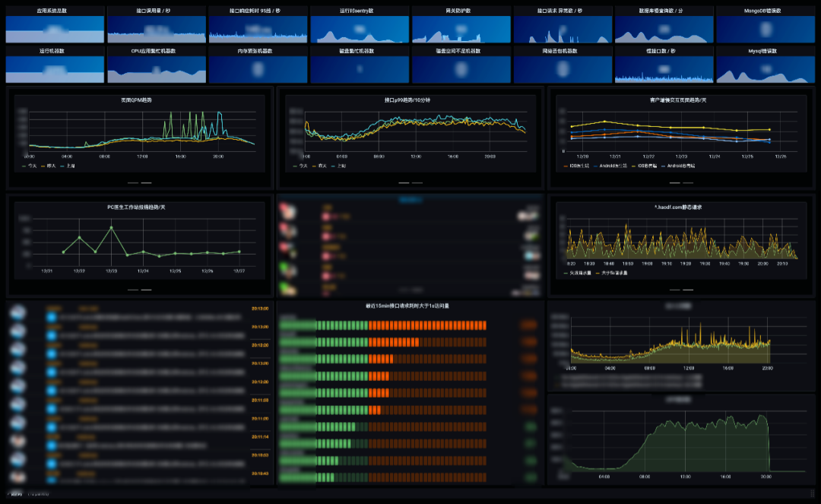Toggle the green first series in haodf legend
The height and width of the screenshot is (504, 821).
(x=578, y=273)
